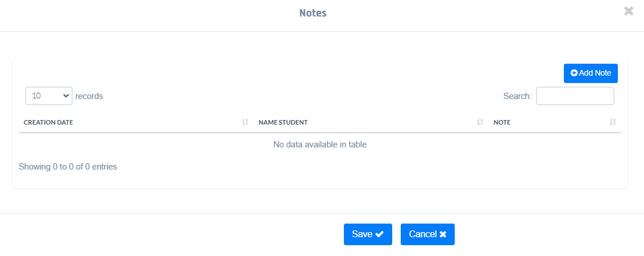644x256 pixels.
Task: Click the 'Search:' label
Action: pyautogui.click(x=517, y=96)
